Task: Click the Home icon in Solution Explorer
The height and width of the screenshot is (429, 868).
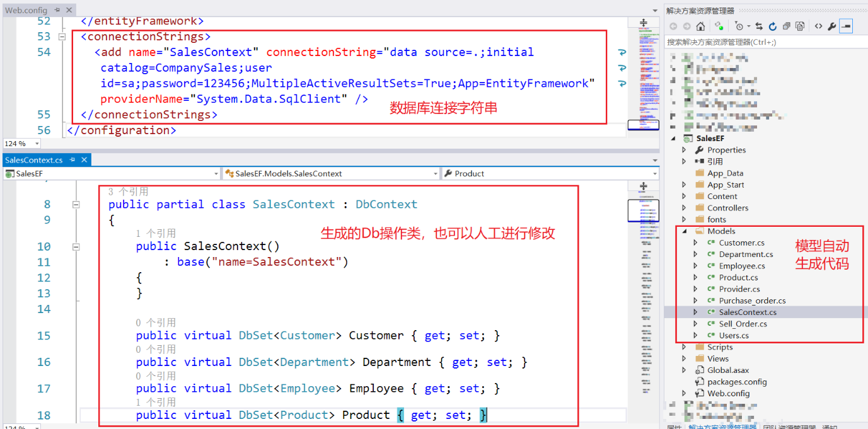Action: coord(700,26)
